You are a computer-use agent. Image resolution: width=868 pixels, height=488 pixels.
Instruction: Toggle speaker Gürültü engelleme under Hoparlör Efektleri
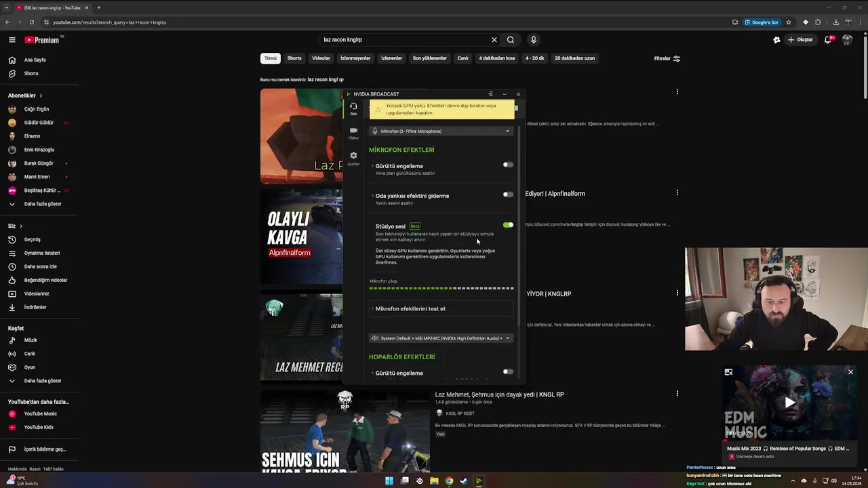click(x=508, y=372)
